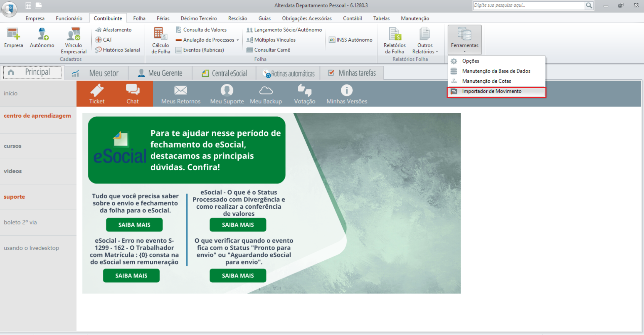644x335 pixels.
Task: Click the application logo button top-left
Action: 9,9
